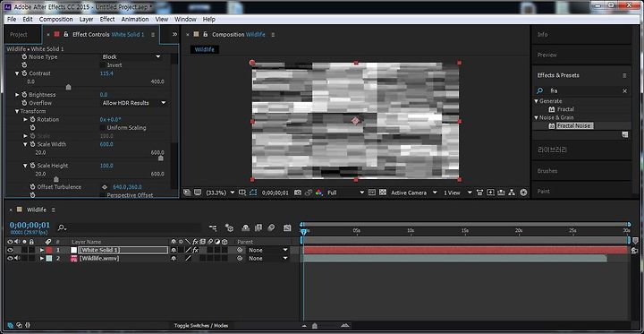Open the Composition menu
Screen dimensions: 644x334
point(55,20)
